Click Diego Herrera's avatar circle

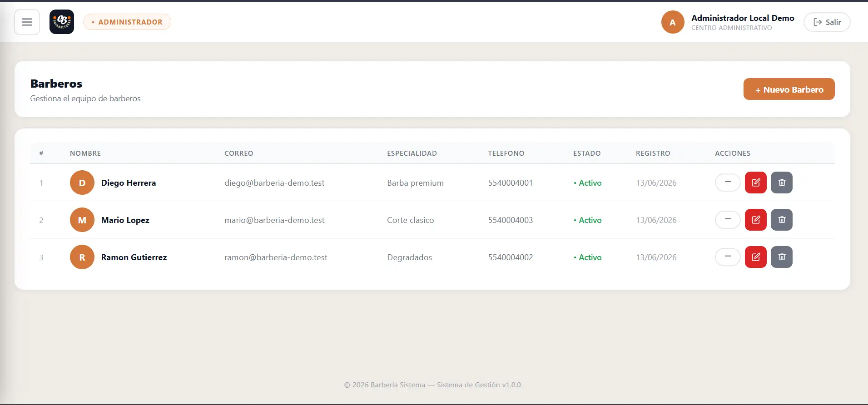click(x=82, y=183)
